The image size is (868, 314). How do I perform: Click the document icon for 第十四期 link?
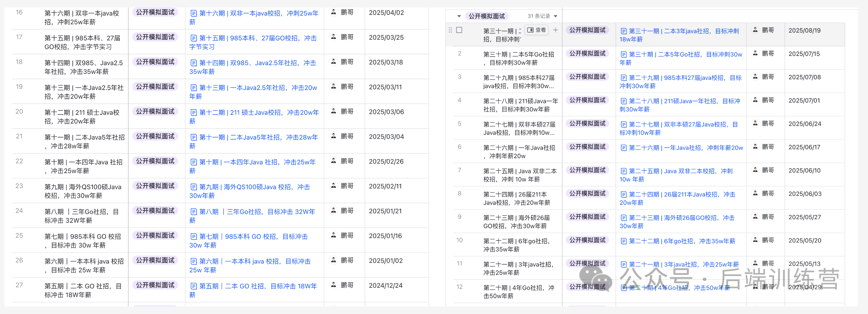194,63
